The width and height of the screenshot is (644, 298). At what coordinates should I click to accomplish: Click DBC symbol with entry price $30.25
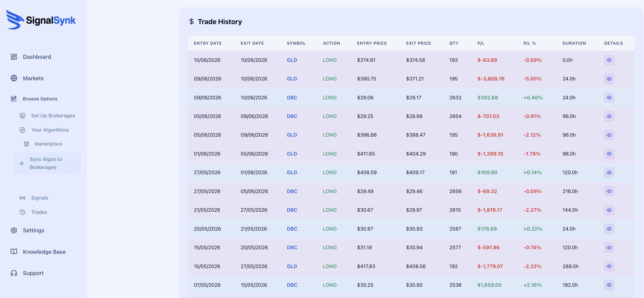pos(292,285)
